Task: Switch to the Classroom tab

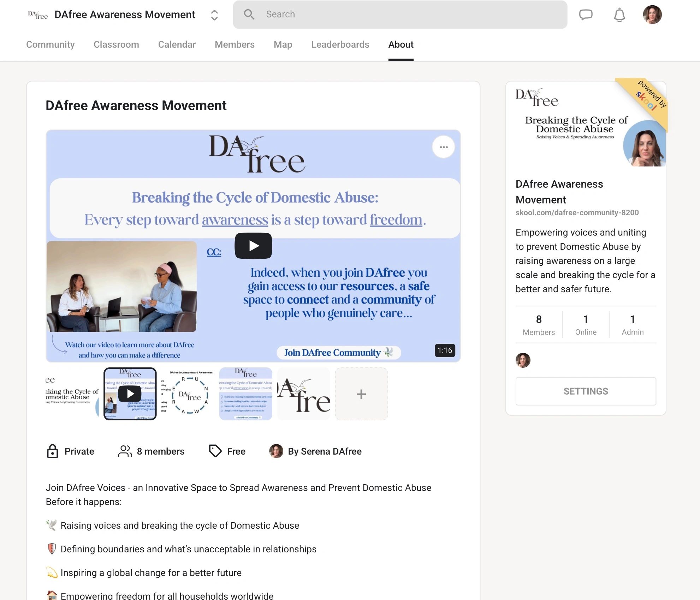Action: 116,44
